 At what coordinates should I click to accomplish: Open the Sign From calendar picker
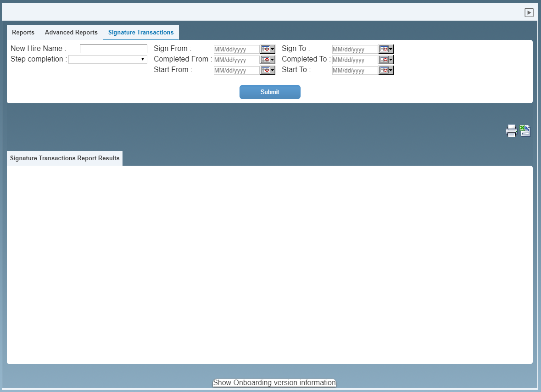[268, 49]
